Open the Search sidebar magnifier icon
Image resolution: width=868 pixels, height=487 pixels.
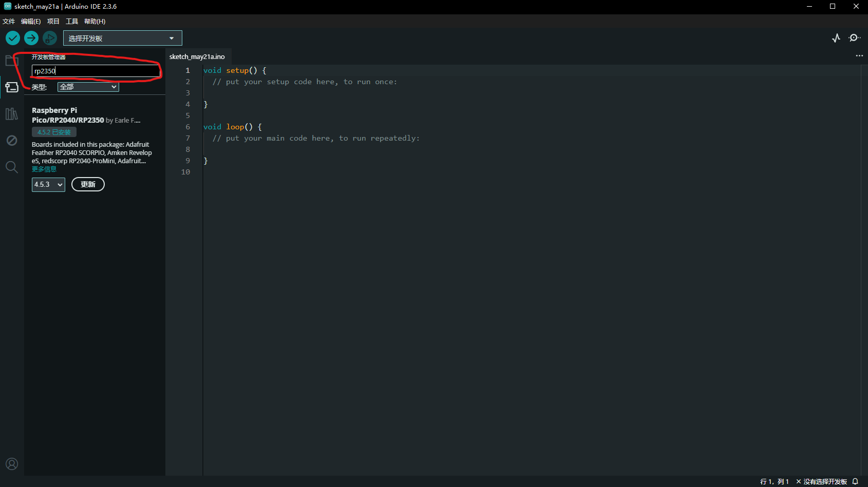click(x=12, y=167)
